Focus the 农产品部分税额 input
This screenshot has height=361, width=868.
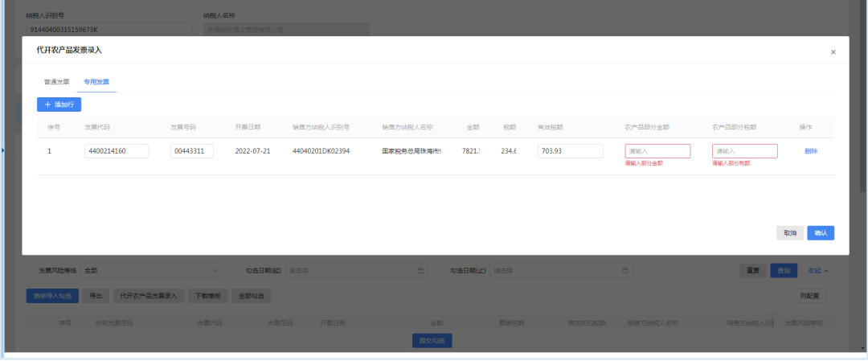coord(744,151)
